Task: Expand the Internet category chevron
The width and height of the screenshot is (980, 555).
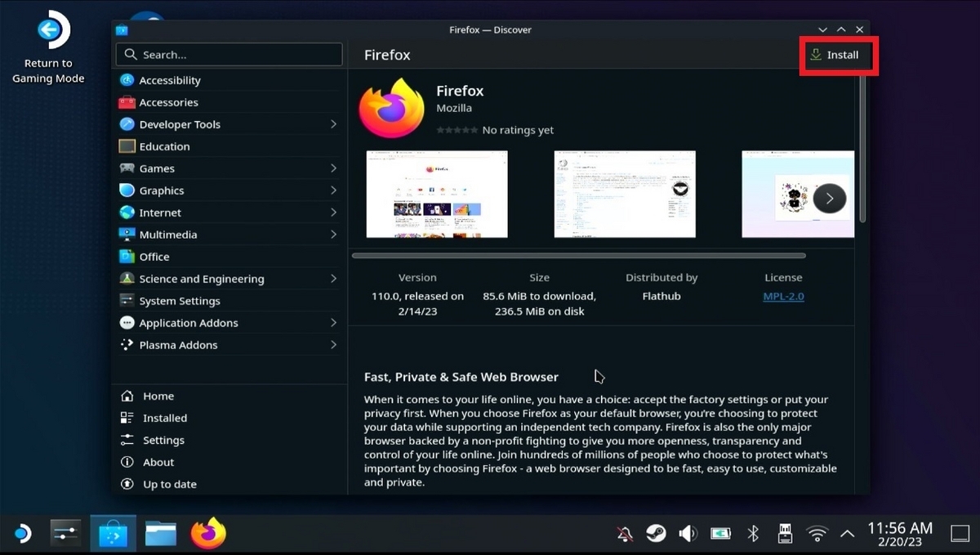Action: pyautogui.click(x=333, y=213)
